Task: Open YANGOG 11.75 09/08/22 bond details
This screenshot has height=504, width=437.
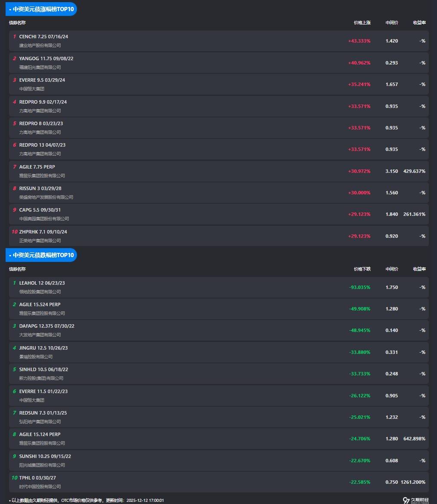Action: [x=46, y=58]
